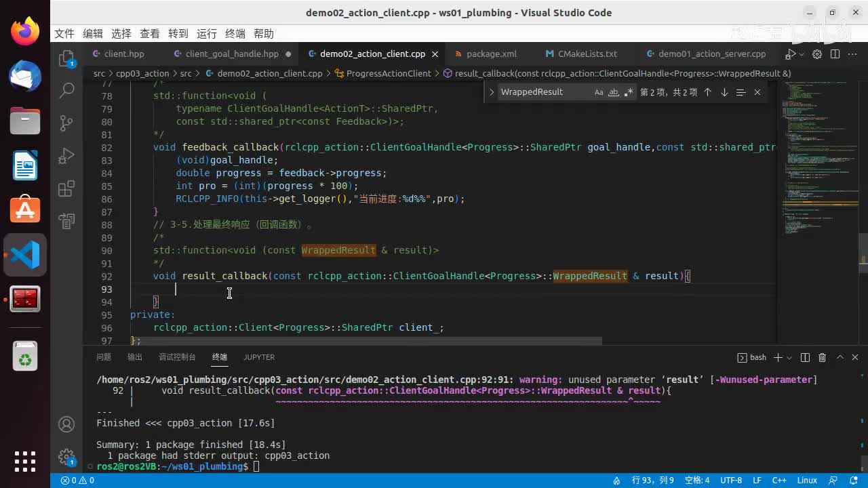This screenshot has width=868, height=488.
Task: Switch to 输出 panel tab
Action: click(x=135, y=357)
